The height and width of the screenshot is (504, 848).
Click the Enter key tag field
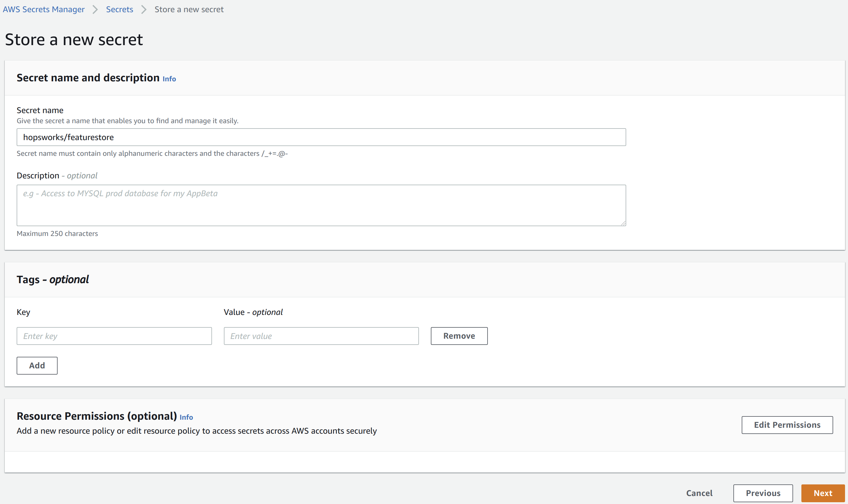point(114,336)
